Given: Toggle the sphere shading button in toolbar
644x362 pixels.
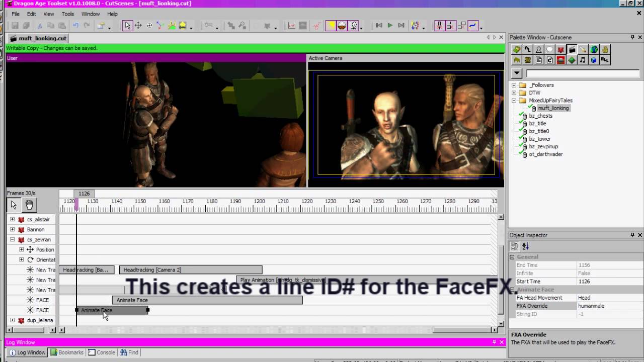Looking at the screenshot, I should click(x=342, y=26).
